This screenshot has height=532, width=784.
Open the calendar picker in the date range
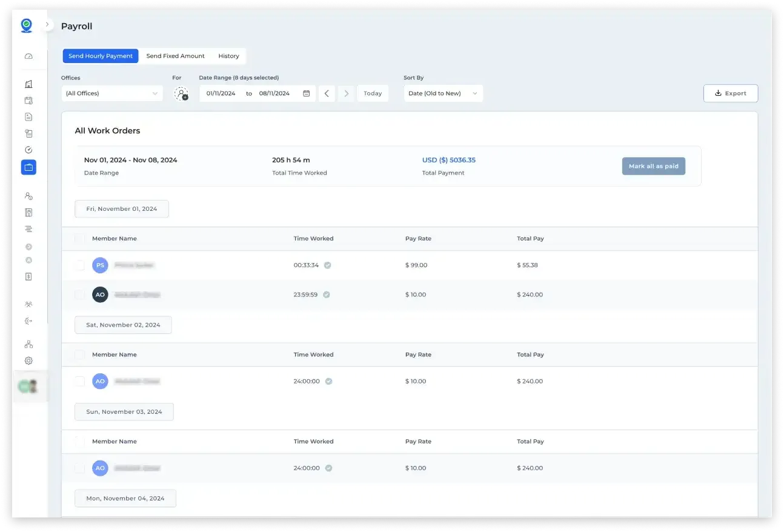click(x=306, y=93)
